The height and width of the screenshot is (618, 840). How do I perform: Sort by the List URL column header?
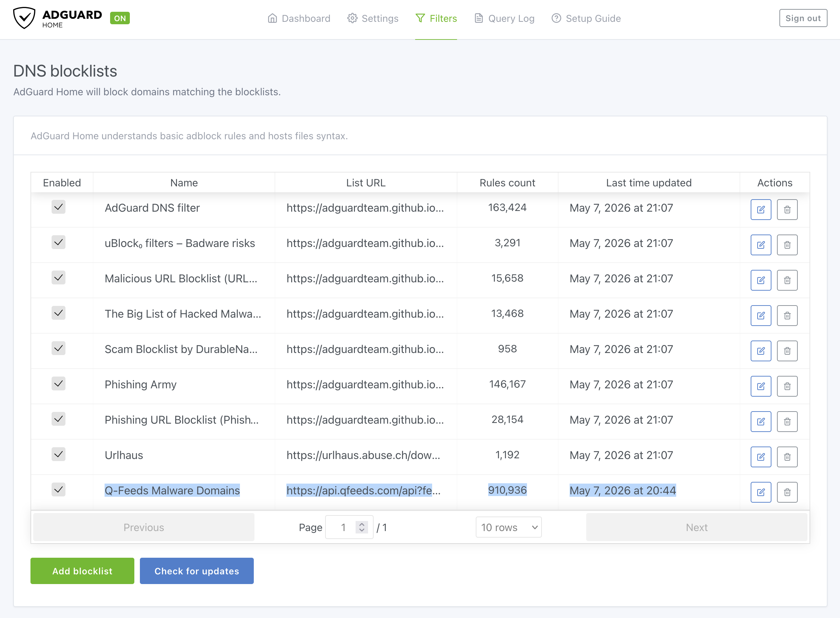(x=366, y=183)
